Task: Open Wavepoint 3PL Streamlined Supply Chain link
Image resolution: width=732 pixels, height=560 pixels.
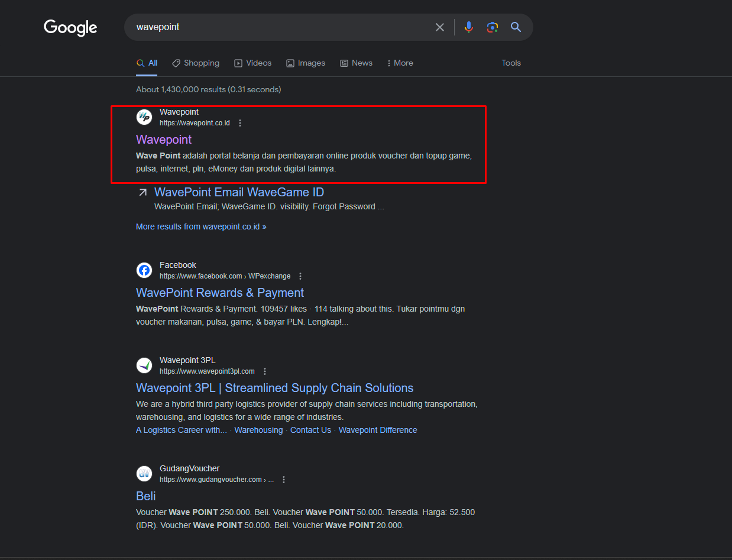Action: coord(275,388)
